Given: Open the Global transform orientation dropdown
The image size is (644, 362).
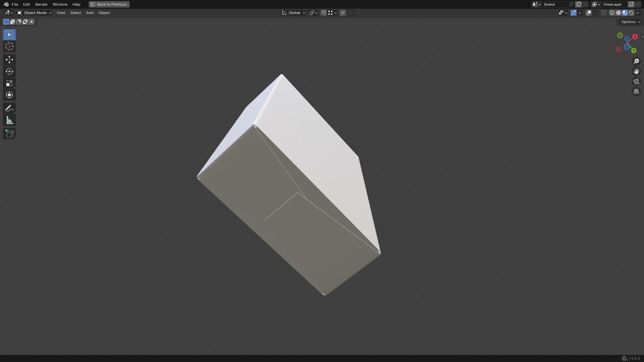Looking at the screenshot, I should click(x=293, y=13).
